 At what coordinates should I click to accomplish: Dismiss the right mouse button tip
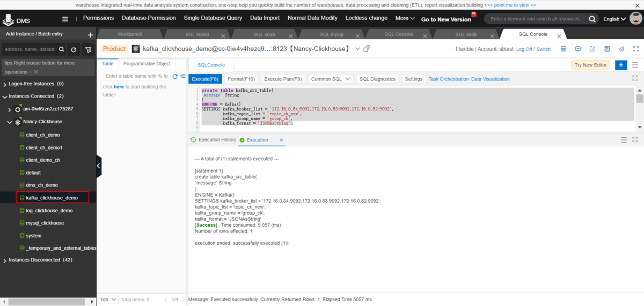(36, 72)
